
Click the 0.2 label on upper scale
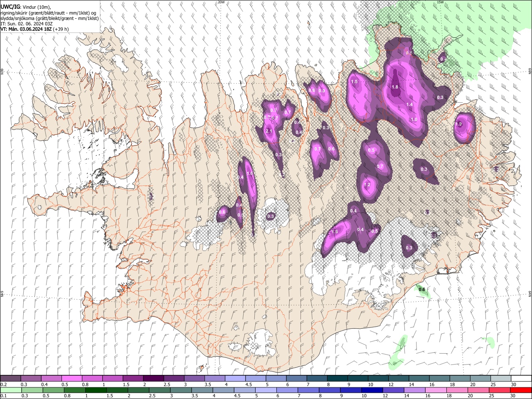click(x=3, y=384)
